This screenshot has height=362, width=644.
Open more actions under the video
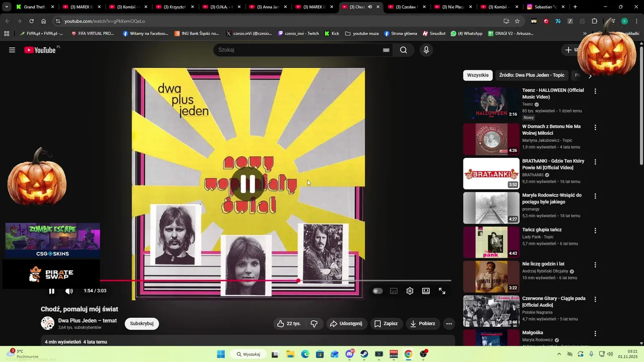[449, 324]
